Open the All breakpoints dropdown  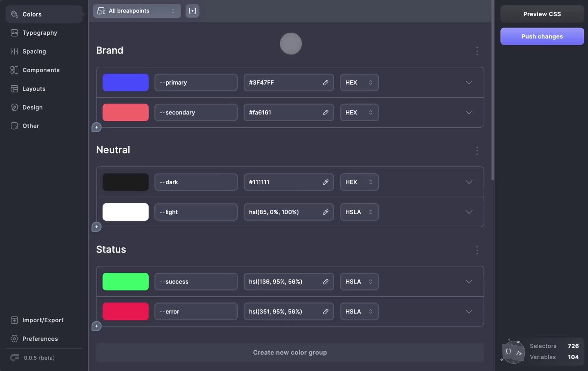(x=137, y=11)
